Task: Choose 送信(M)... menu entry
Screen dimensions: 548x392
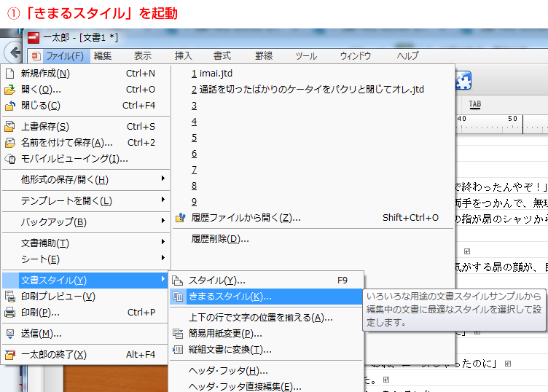Action: (85, 334)
